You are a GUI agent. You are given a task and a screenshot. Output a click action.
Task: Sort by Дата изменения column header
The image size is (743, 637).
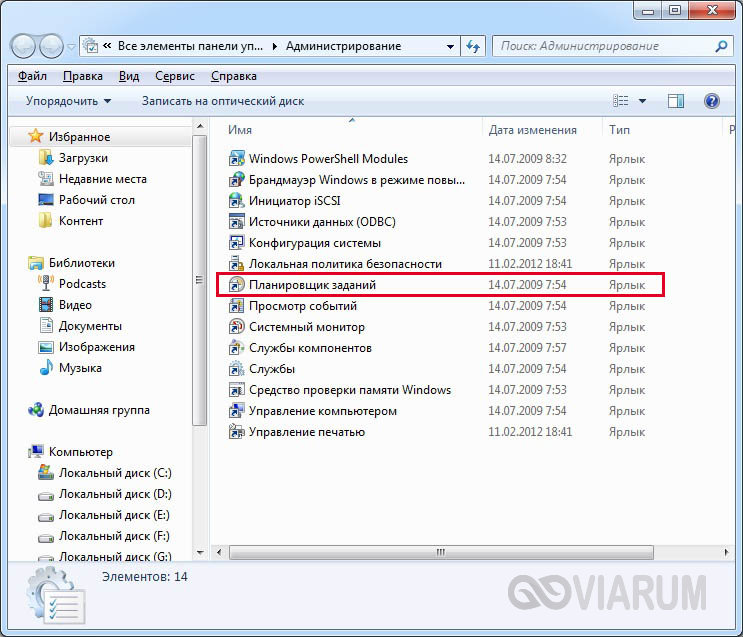(x=533, y=130)
